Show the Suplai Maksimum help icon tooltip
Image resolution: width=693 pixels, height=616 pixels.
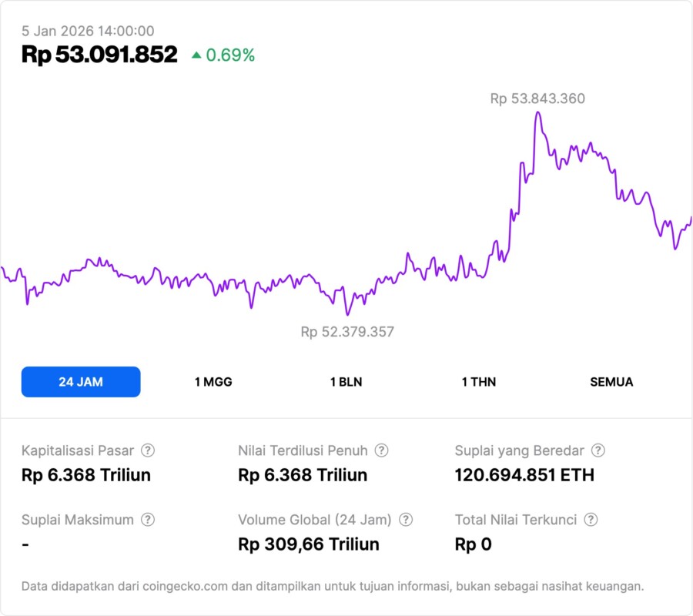(x=148, y=520)
